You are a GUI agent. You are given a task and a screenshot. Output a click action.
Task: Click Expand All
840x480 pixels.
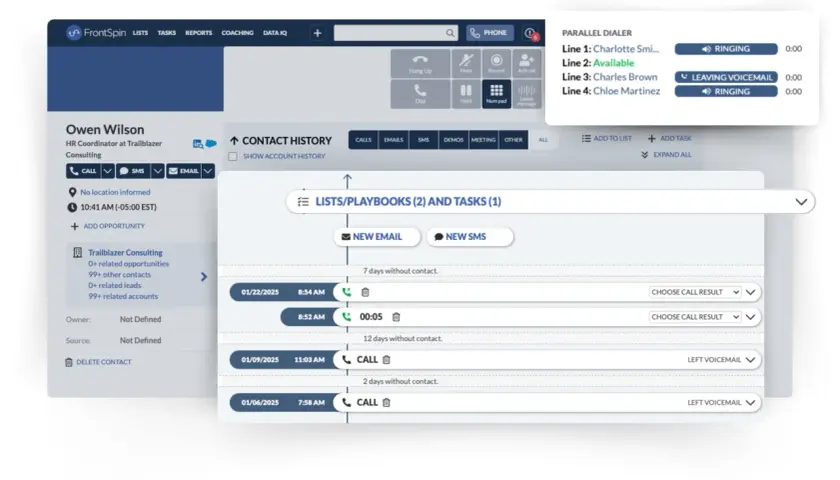666,155
